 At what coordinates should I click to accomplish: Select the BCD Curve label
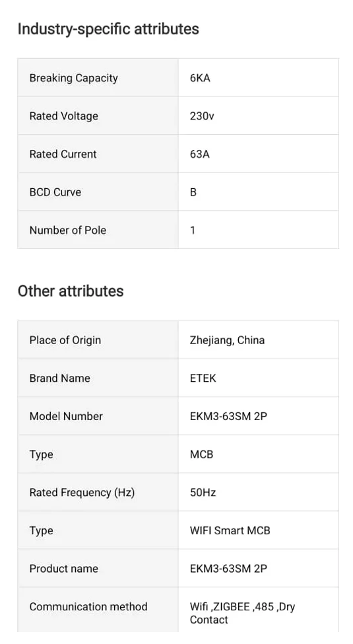(x=55, y=192)
